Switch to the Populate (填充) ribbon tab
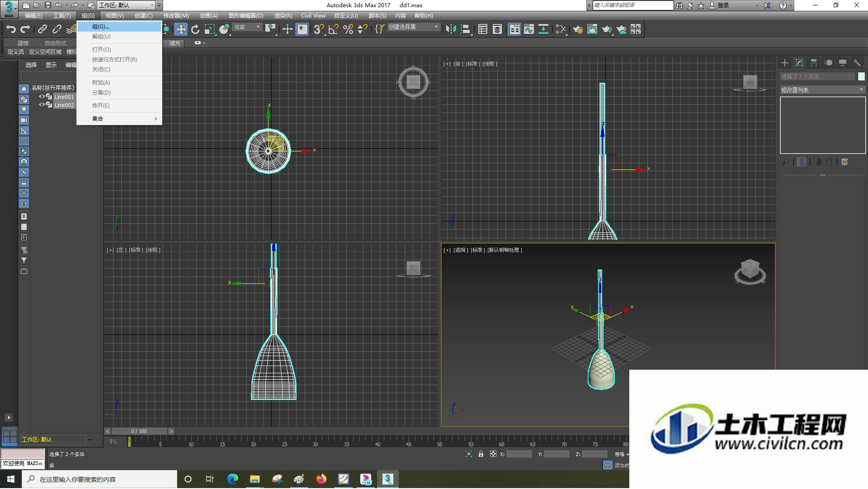The height and width of the screenshot is (489, 868). coord(175,43)
